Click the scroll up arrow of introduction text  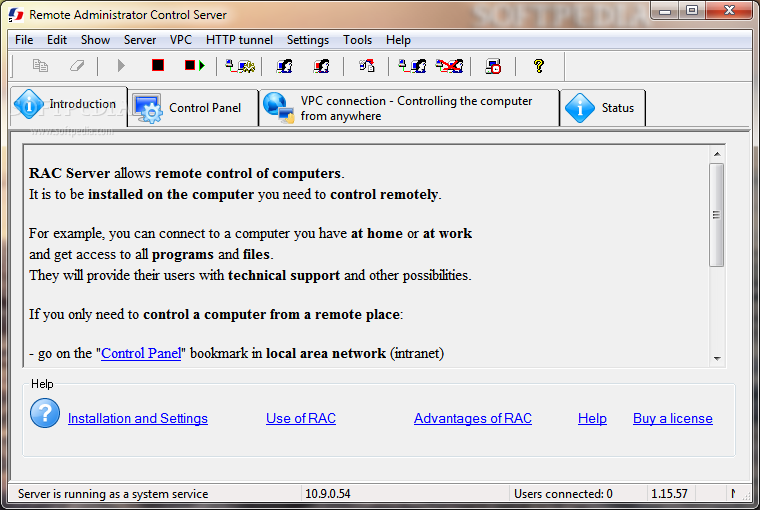coord(717,154)
